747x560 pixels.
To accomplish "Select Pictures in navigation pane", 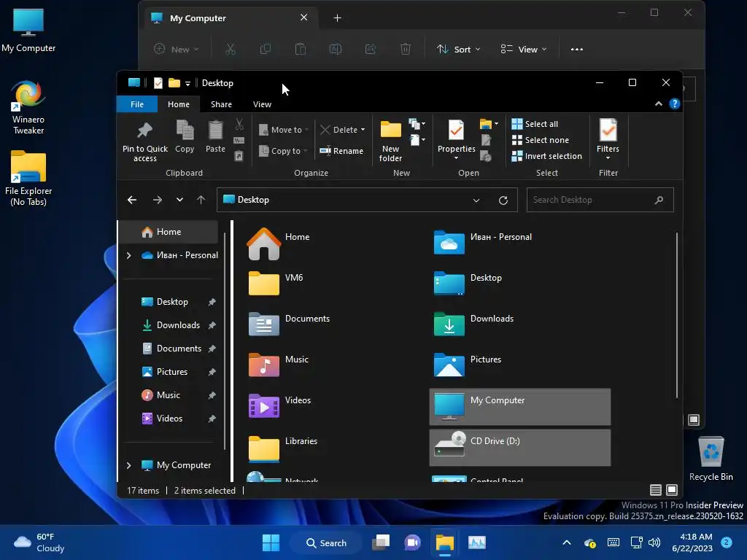I will [x=172, y=372].
